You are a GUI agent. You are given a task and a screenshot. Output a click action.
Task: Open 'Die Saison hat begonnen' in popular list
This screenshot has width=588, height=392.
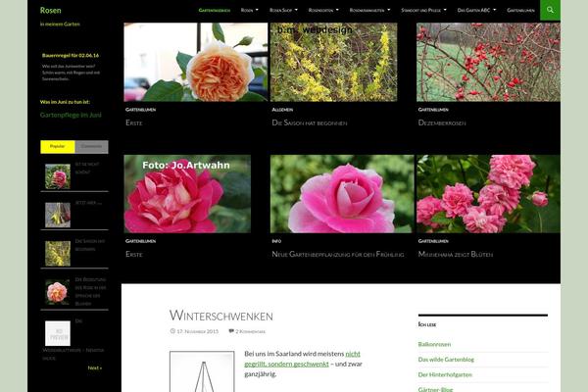pos(90,245)
